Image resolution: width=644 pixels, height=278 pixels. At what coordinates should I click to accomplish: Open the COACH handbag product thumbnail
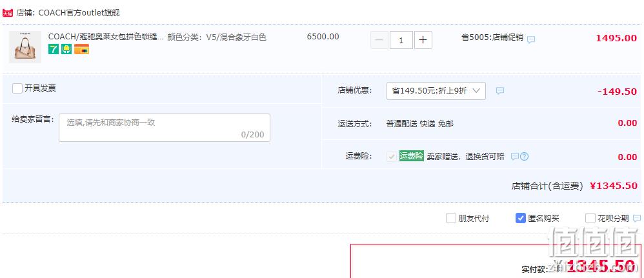[x=25, y=47]
